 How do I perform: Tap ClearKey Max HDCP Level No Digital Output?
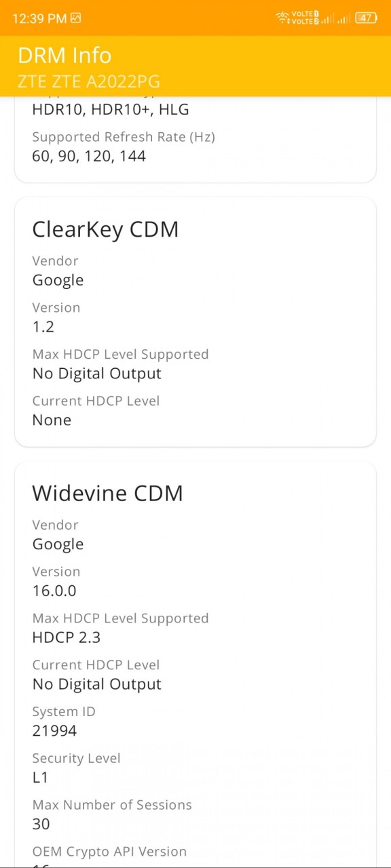[97, 374]
